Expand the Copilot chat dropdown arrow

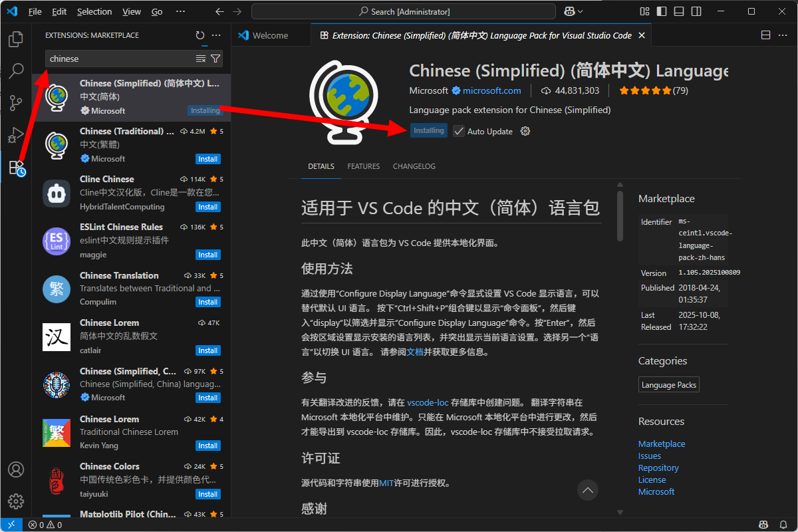[x=581, y=11]
